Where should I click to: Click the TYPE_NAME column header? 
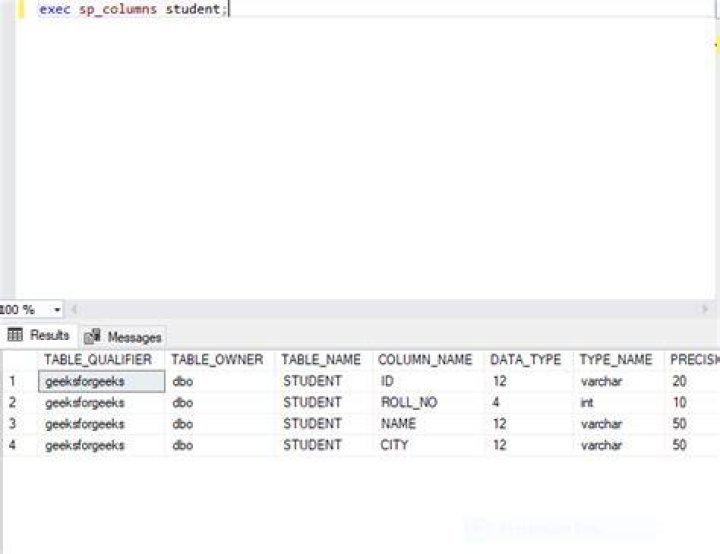[x=618, y=360]
